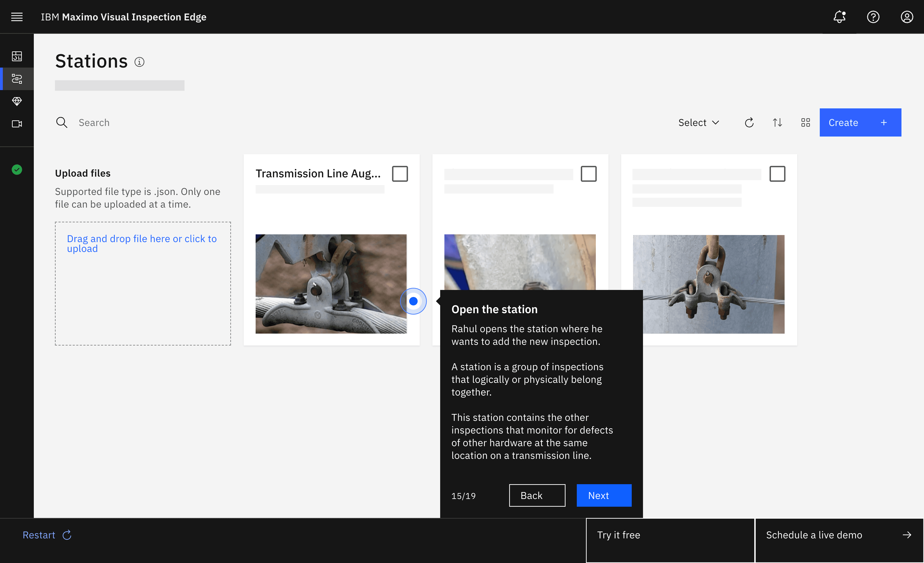924x563 pixels.
Task: Open the help question mark icon
Action: pos(873,17)
